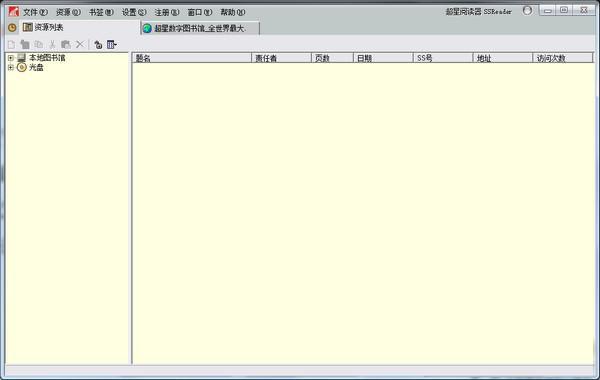Expand the 光盘 tree node
This screenshot has height=380, width=600.
coord(11,68)
